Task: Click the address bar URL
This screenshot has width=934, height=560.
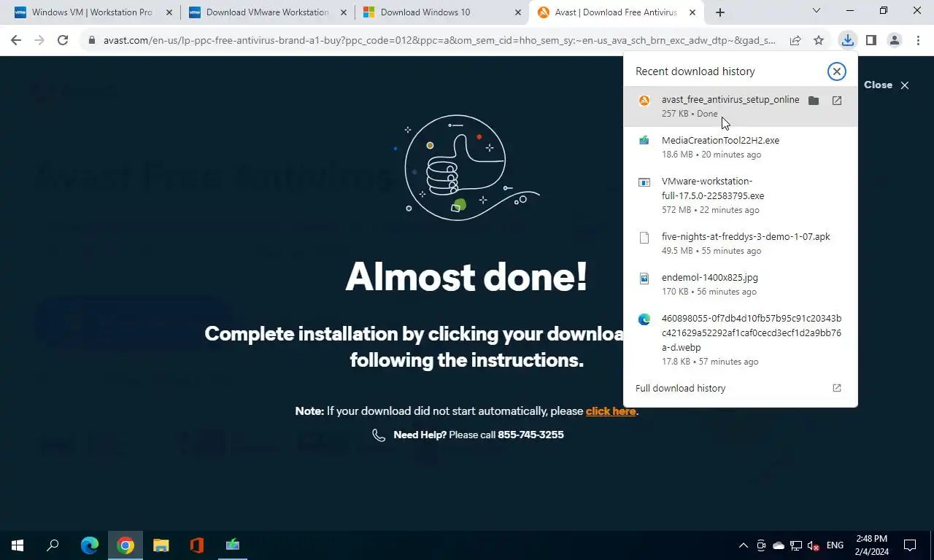Action: (440, 41)
